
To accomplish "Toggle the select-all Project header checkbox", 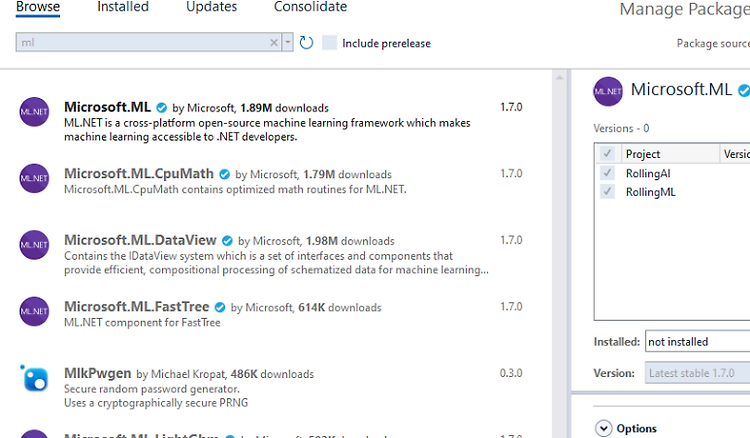I will click(607, 153).
